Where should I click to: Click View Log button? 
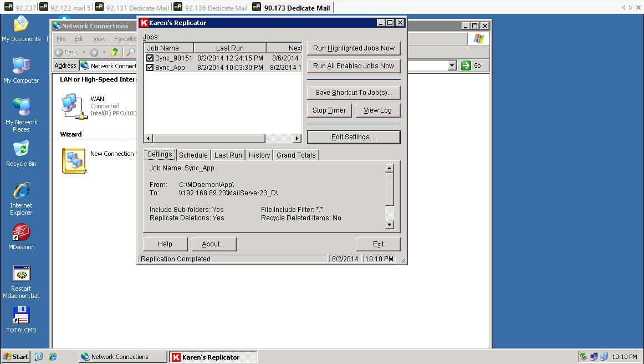(378, 110)
